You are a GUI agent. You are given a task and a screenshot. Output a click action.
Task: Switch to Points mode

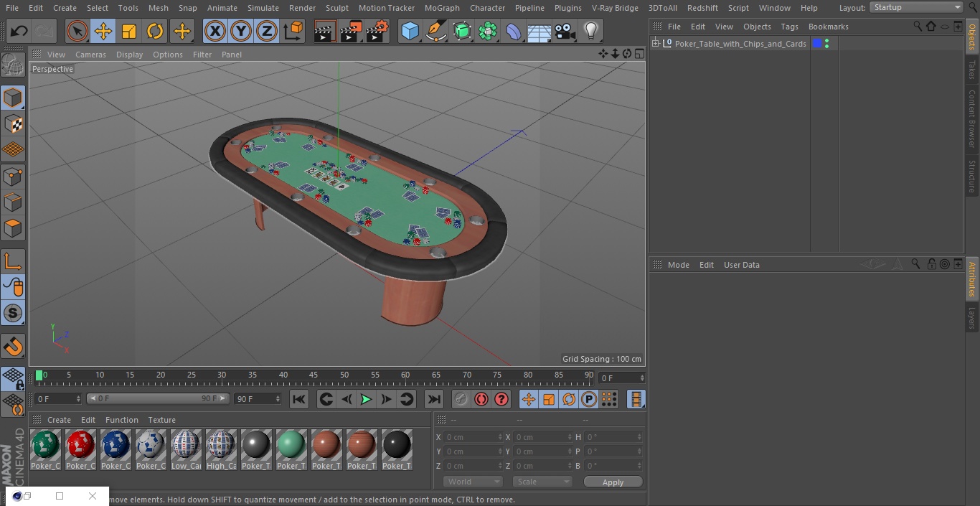13,176
